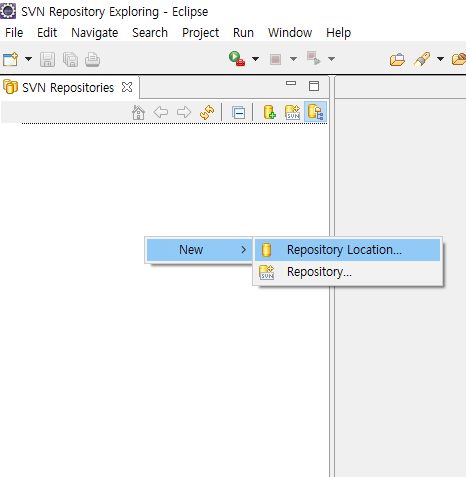This screenshot has height=477, width=466.
Task: Choose Repository... from the submenu
Action: (347, 272)
